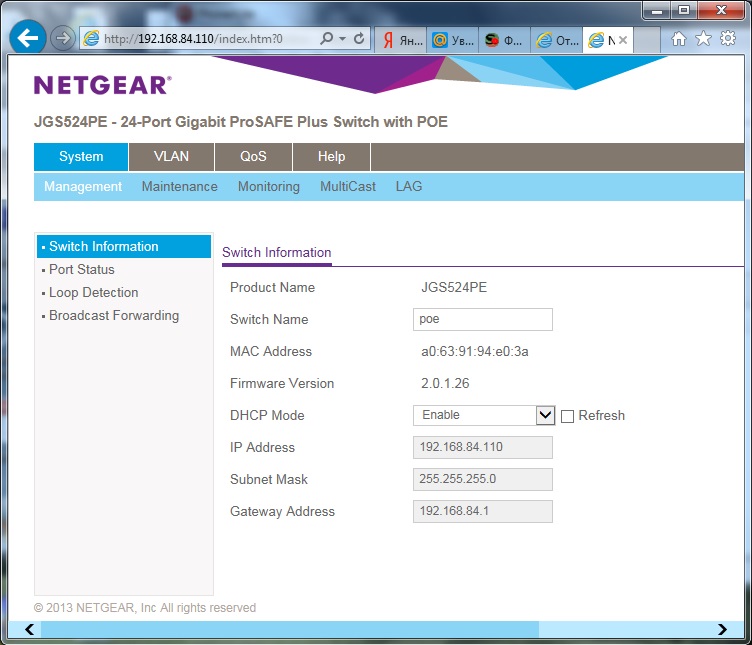Open a new blank browser tab

coord(647,40)
